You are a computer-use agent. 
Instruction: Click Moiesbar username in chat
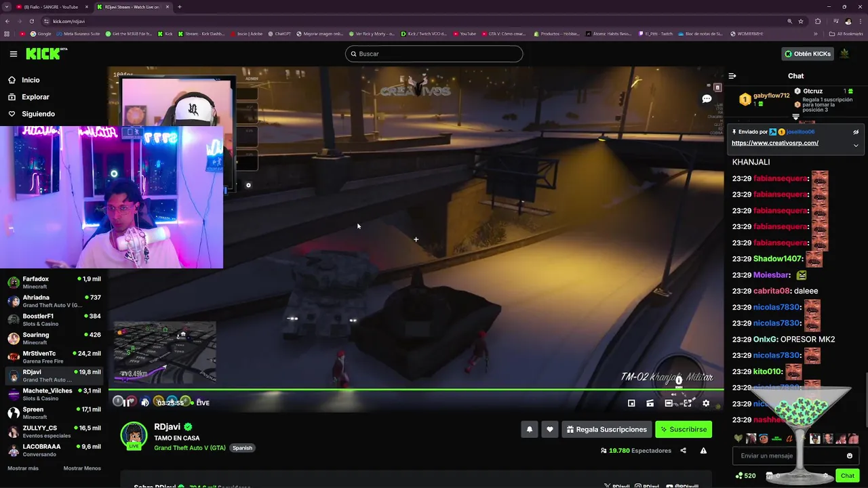pos(771,275)
